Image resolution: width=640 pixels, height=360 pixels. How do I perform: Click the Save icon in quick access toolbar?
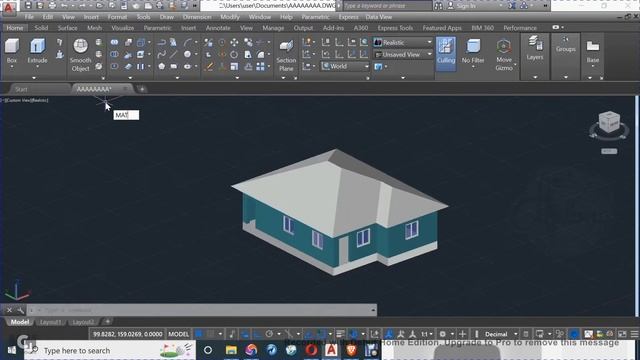coord(28,5)
